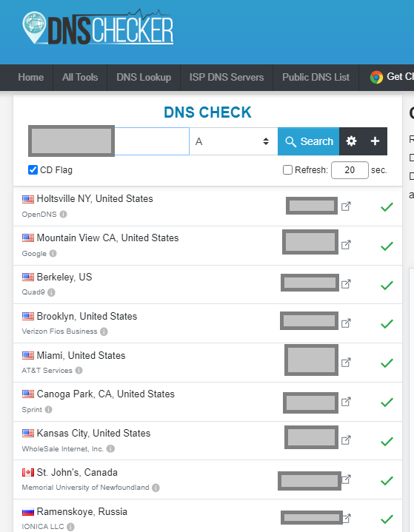414x532 pixels.
Task: Click the domain name input field
Action: pyautogui.click(x=109, y=141)
